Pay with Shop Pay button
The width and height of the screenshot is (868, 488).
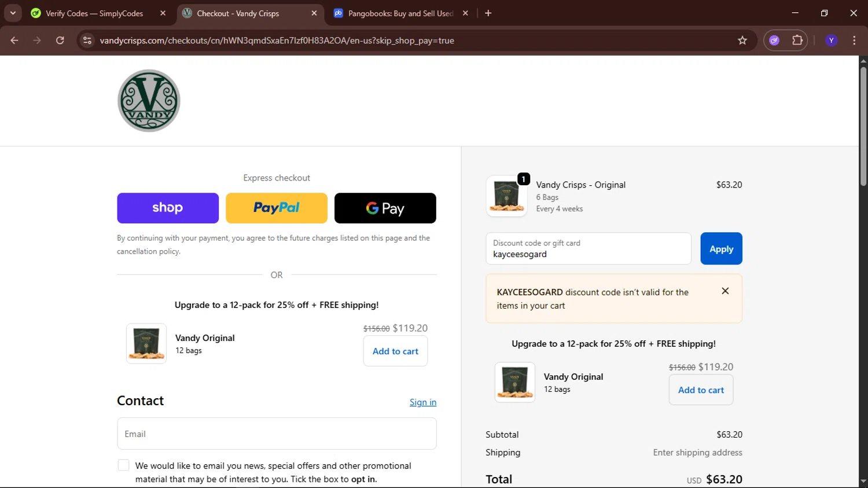point(168,208)
